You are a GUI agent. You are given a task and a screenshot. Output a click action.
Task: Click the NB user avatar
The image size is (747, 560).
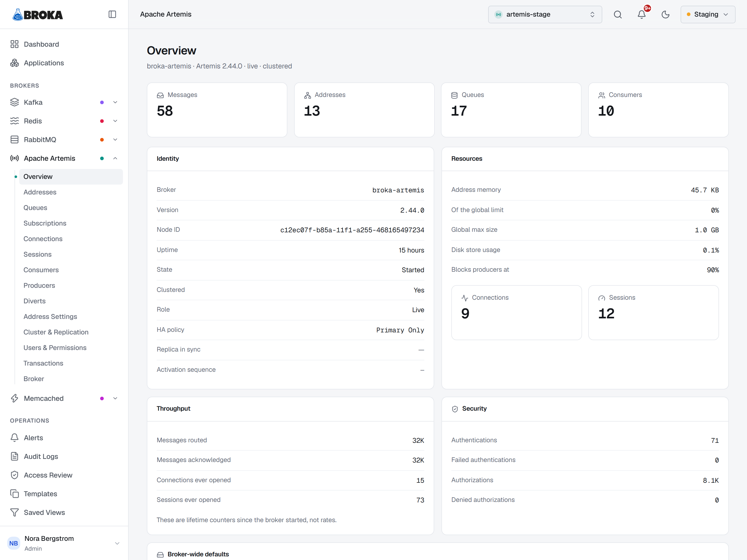coord(14,543)
